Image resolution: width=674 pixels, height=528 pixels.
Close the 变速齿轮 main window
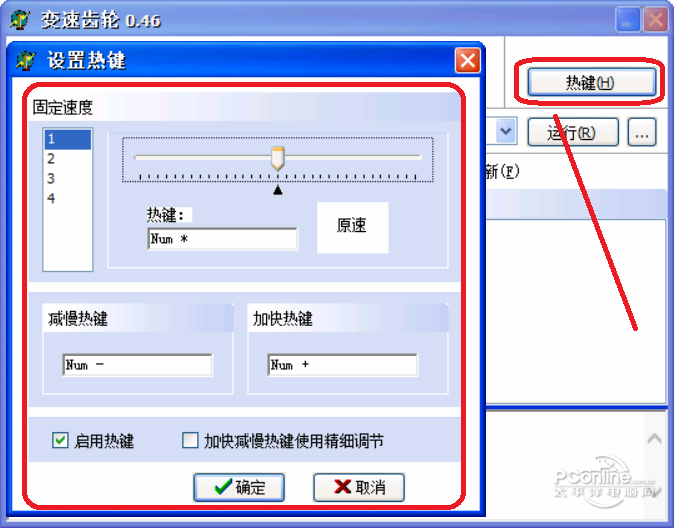point(655,20)
